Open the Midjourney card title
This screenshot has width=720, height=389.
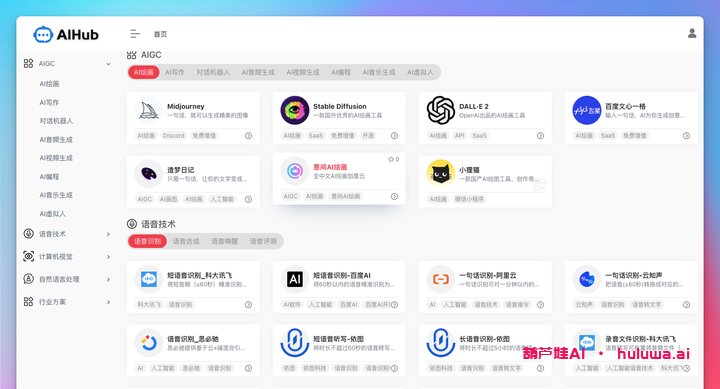[186, 106]
